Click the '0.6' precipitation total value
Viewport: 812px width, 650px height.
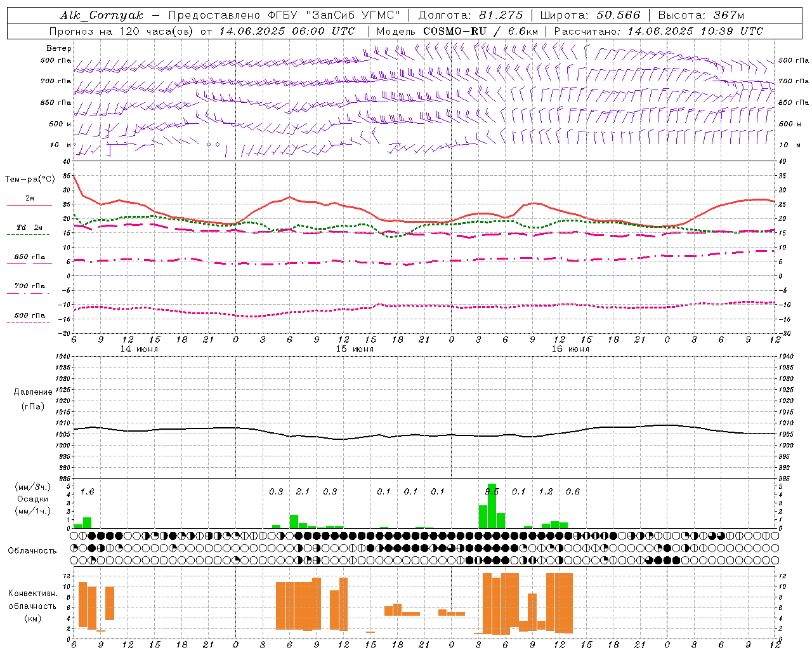coord(573,491)
